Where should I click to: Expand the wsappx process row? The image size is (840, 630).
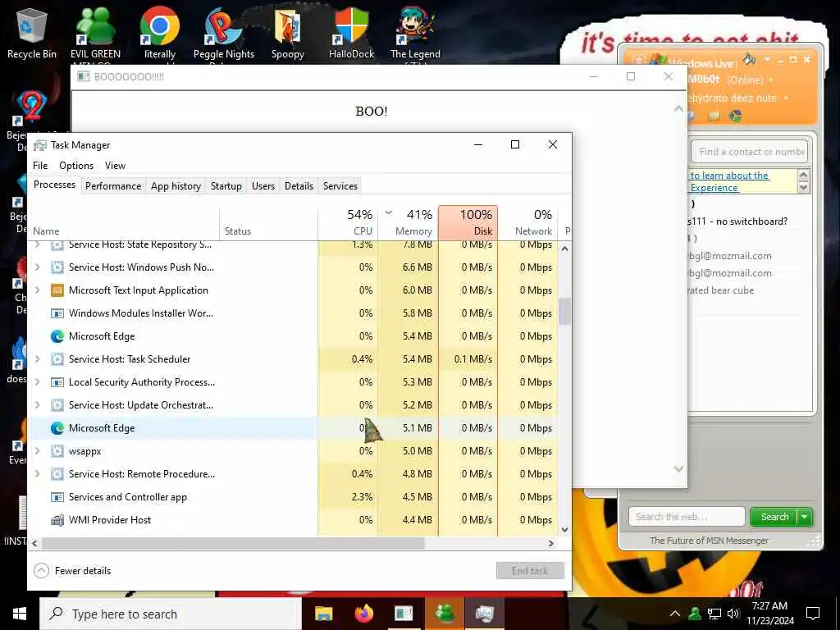(37, 452)
